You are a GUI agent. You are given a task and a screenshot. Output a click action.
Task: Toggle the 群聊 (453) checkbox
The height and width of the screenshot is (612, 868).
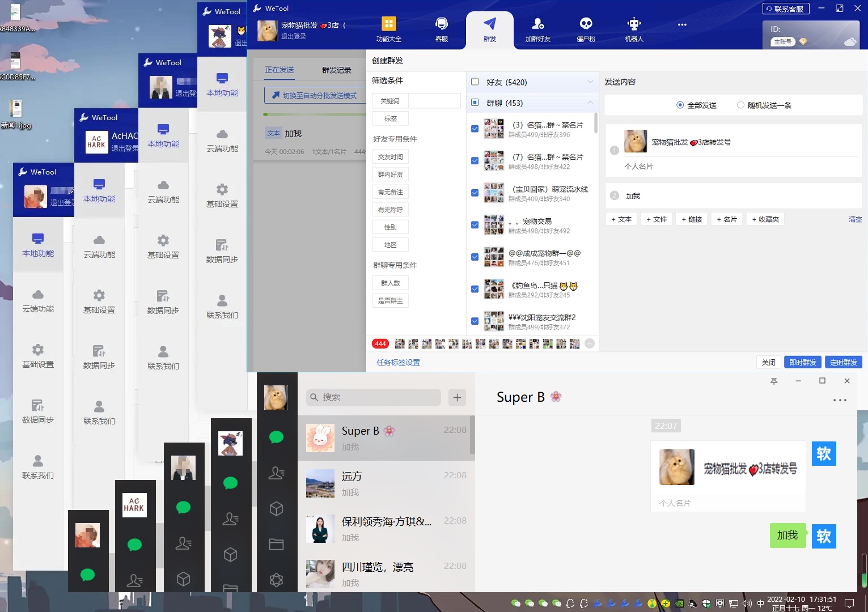pos(475,103)
